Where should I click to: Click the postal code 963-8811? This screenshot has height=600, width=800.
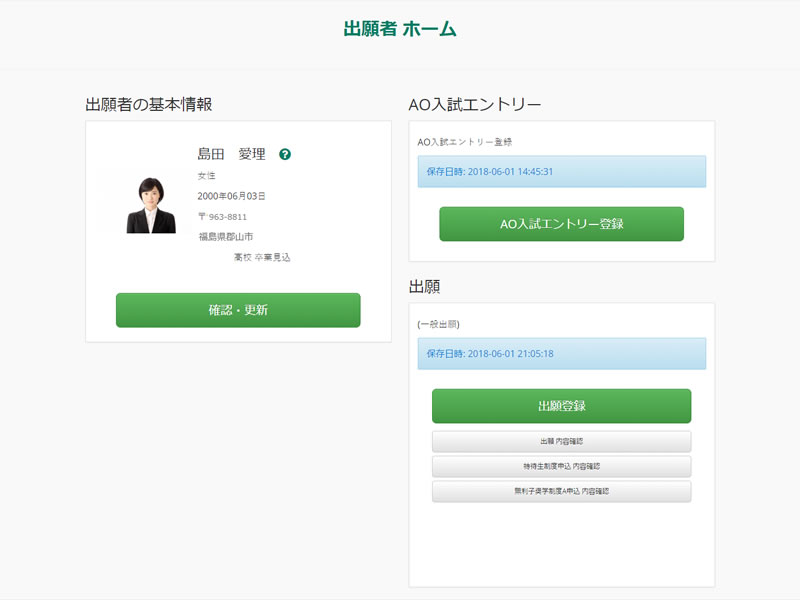pyautogui.click(x=222, y=217)
